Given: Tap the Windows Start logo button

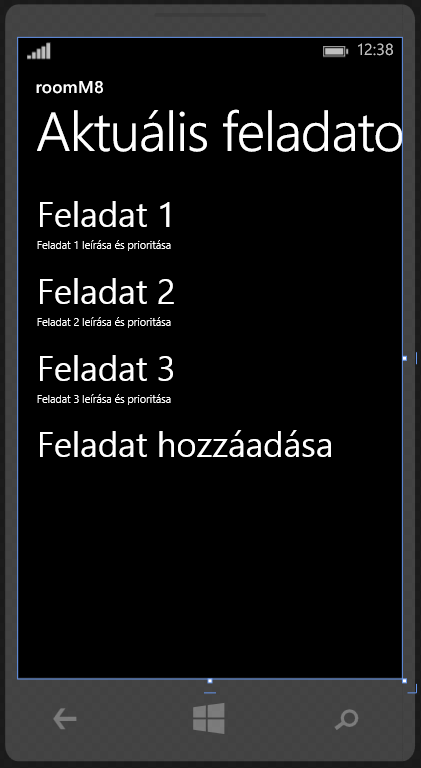Looking at the screenshot, I should 209,718.
